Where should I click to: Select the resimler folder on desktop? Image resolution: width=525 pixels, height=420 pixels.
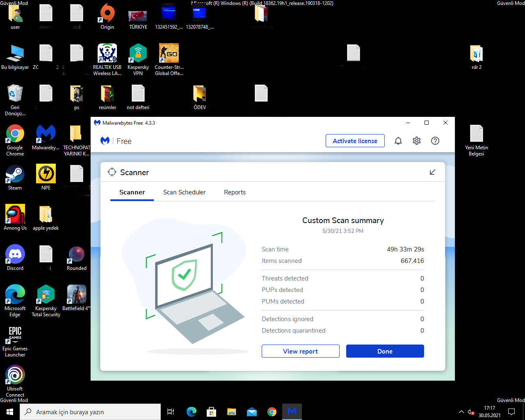click(x=107, y=97)
